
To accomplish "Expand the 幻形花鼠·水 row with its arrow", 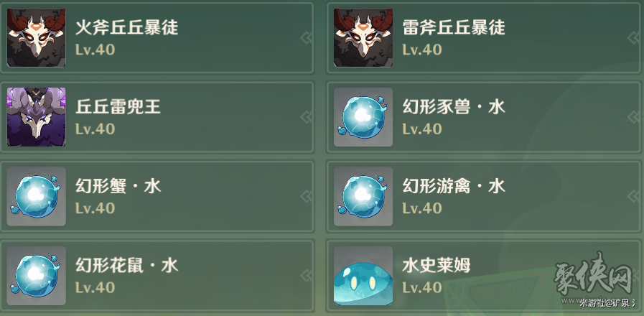I will [x=306, y=276].
